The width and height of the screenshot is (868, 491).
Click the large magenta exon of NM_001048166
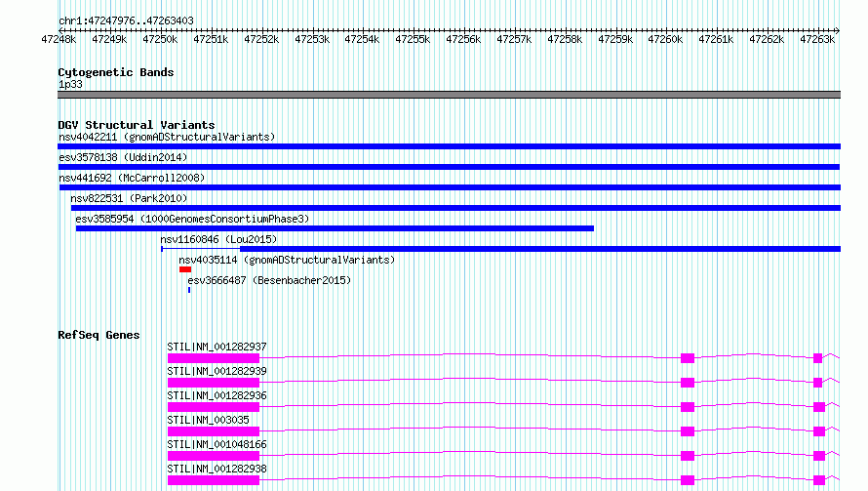click(x=214, y=456)
